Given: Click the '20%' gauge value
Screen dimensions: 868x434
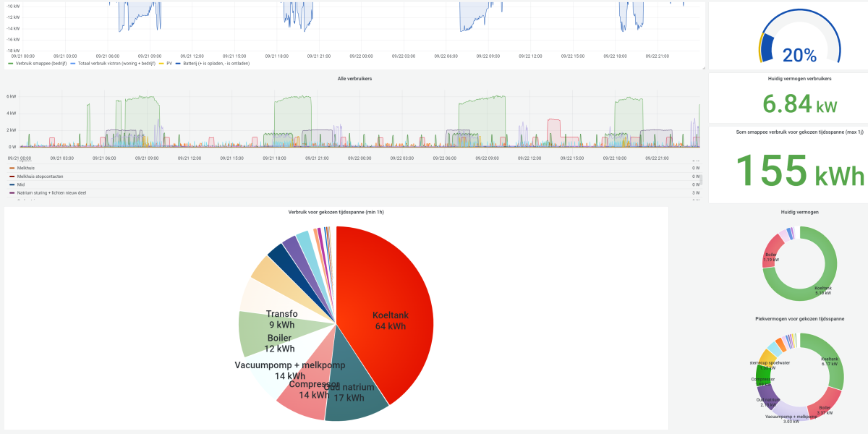Looking at the screenshot, I should 799,55.
